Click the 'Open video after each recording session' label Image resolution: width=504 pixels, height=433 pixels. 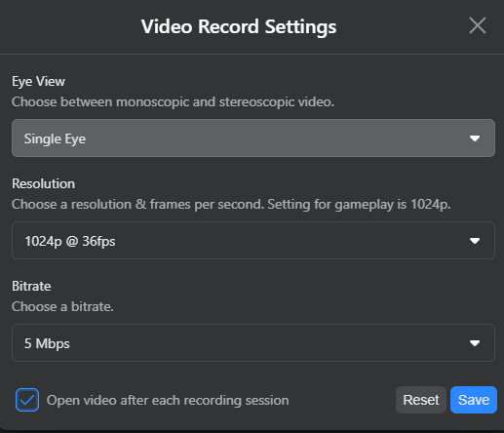168,400
